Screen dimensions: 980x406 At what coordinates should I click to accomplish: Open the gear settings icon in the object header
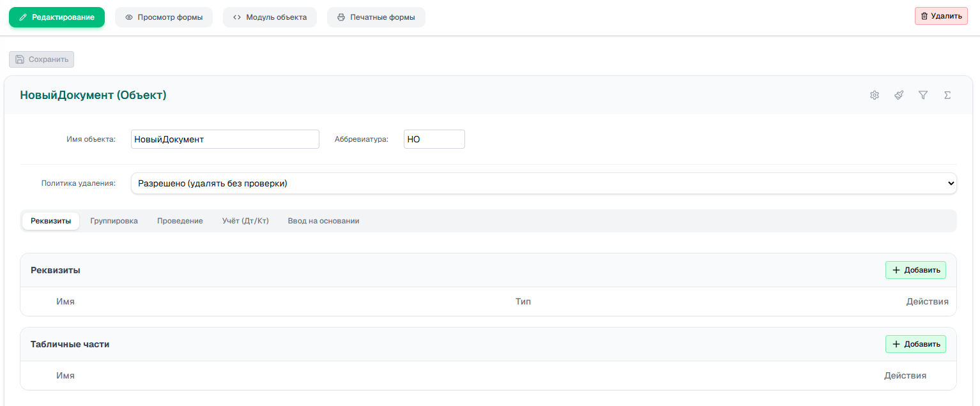(875, 95)
